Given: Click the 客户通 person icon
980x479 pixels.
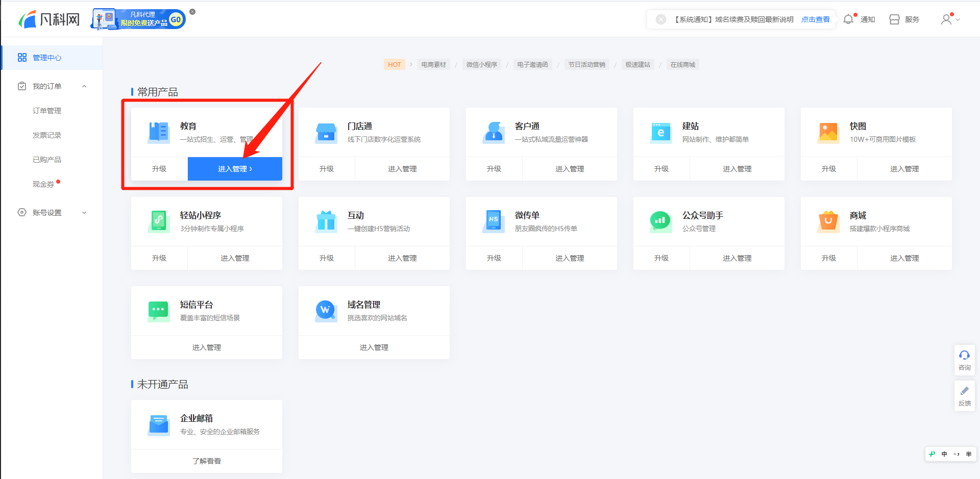Looking at the screenshot, I should [x=494, y=132].
